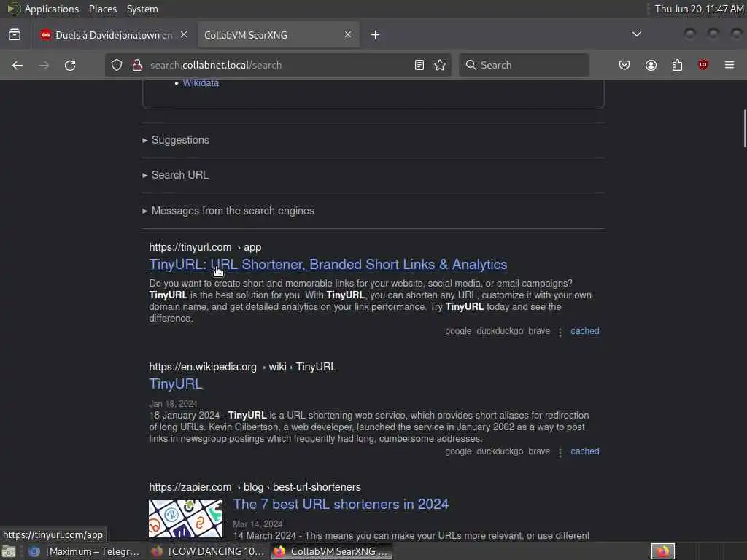Viewport: 747px width, 560px height.
Task: Open Firefox View recent browsing icon
Action: click(x=15, y=35)
